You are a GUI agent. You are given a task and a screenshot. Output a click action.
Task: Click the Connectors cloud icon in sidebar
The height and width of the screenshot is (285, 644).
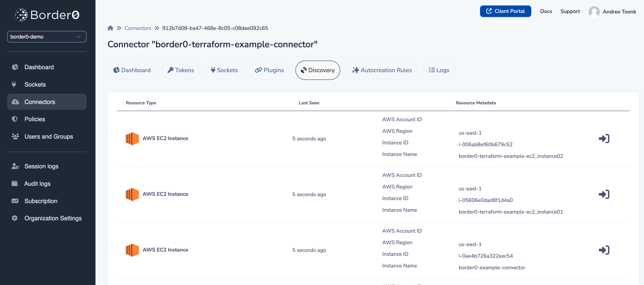coord(15,102)
